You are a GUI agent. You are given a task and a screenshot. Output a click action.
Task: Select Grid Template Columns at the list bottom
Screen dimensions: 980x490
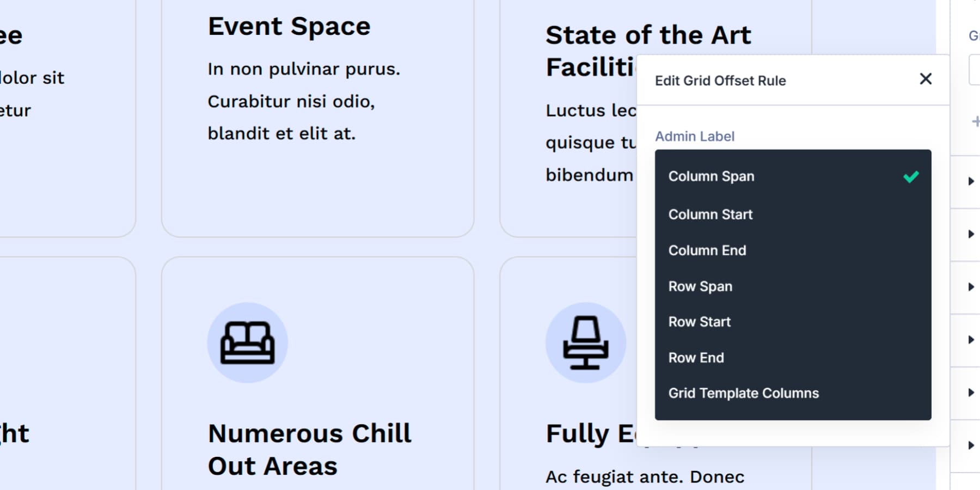(x=744, y=393)
